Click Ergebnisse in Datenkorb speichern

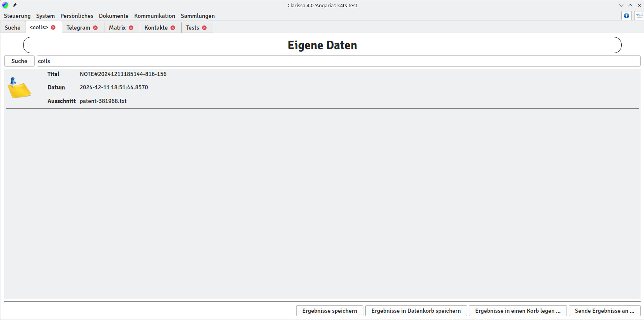coord(416,311)
